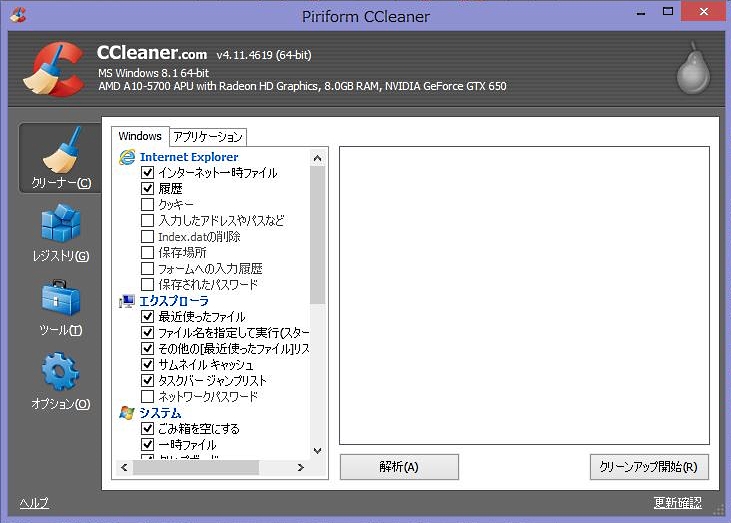Viewport: 731px width, 523px height.
Task: Click the horizontal scroll right arrow
Action: (301, 467)
